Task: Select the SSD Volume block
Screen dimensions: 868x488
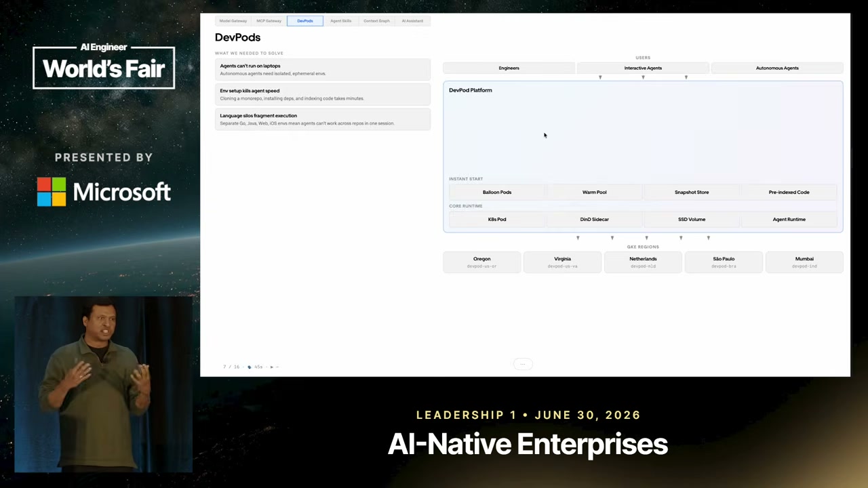Action: point(692,220)
